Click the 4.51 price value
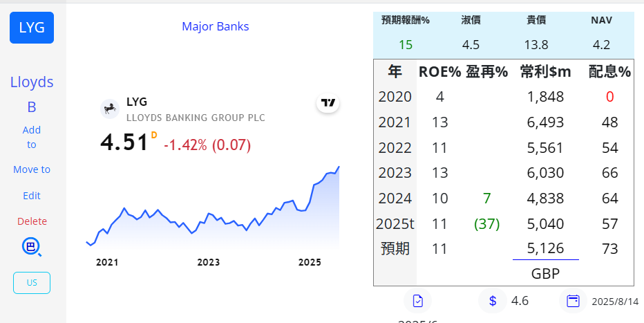 pos(124,142)
